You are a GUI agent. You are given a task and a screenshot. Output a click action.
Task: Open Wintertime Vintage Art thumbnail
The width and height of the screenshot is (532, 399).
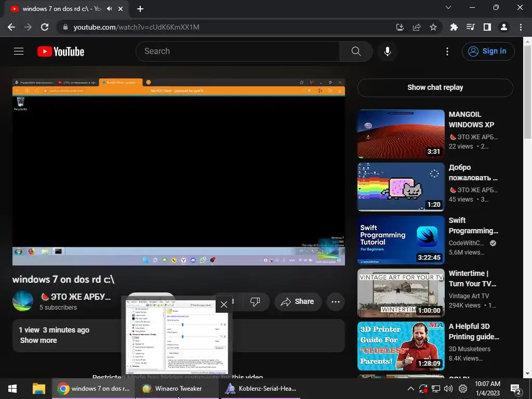(401, 293)
